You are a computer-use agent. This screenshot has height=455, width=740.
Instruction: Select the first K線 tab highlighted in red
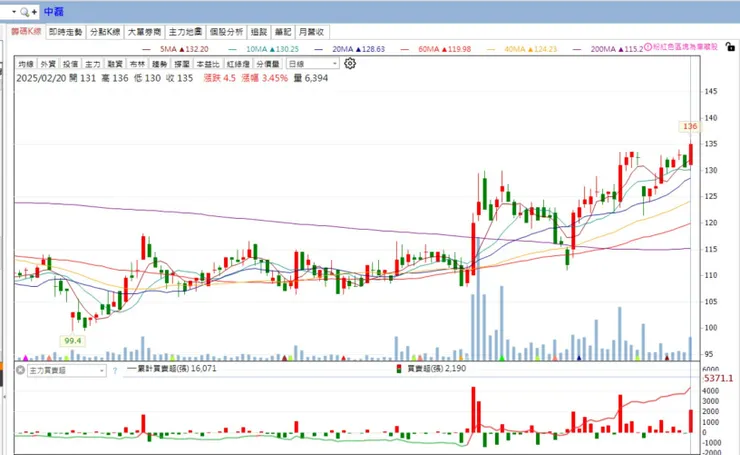26,32
